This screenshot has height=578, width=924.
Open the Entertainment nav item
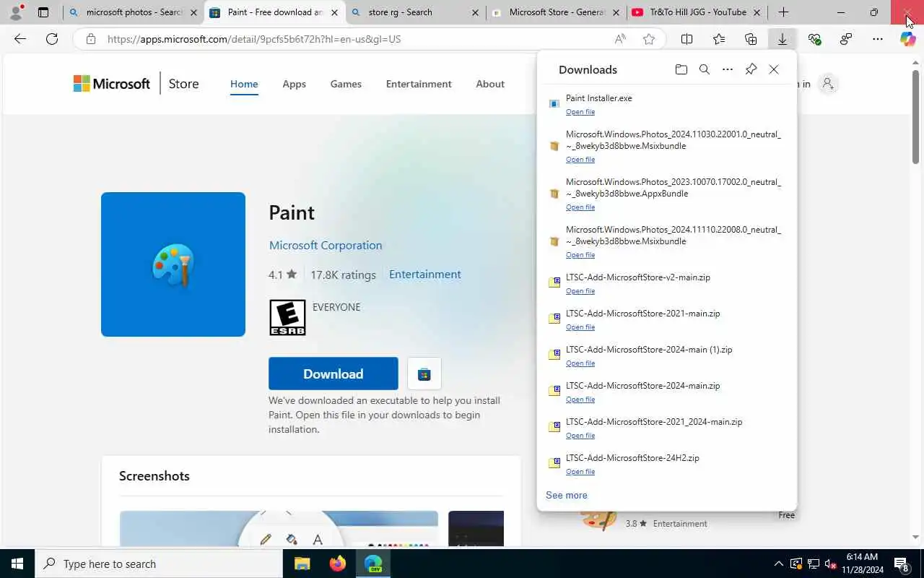point(419,84)
